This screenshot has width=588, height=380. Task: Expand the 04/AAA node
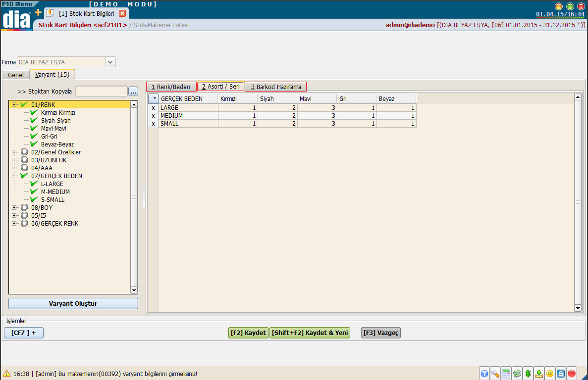[x=14, y=168]
